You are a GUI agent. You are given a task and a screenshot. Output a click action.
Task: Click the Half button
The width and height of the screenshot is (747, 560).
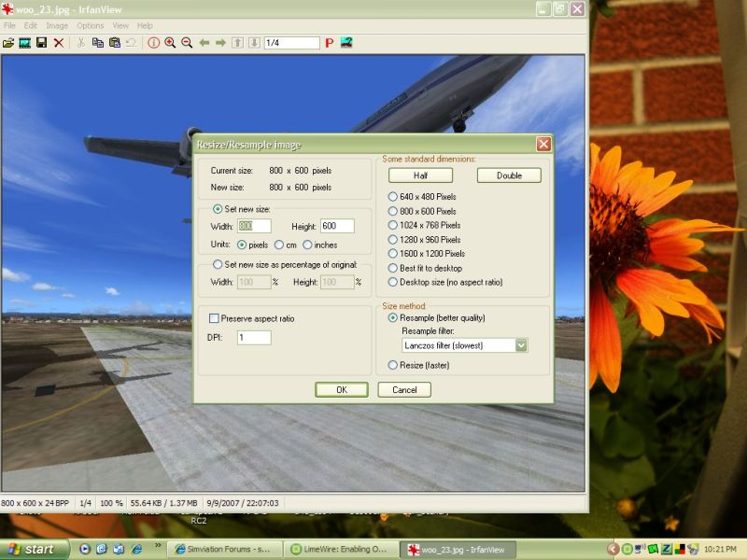(x=420, y=175)
